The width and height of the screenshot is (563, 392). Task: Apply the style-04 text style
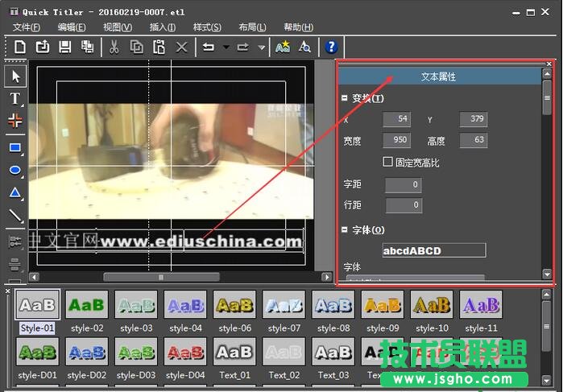click(185, 304)
